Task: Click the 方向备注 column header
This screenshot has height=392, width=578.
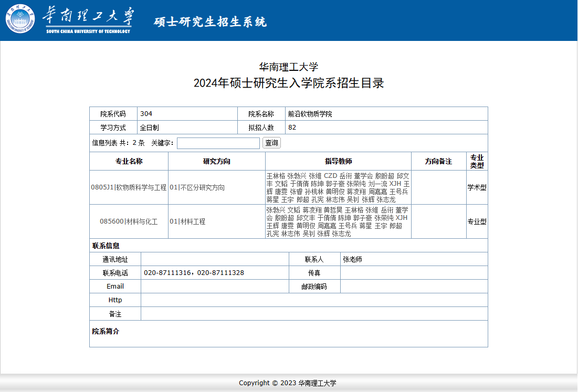Action: point(439,162)
